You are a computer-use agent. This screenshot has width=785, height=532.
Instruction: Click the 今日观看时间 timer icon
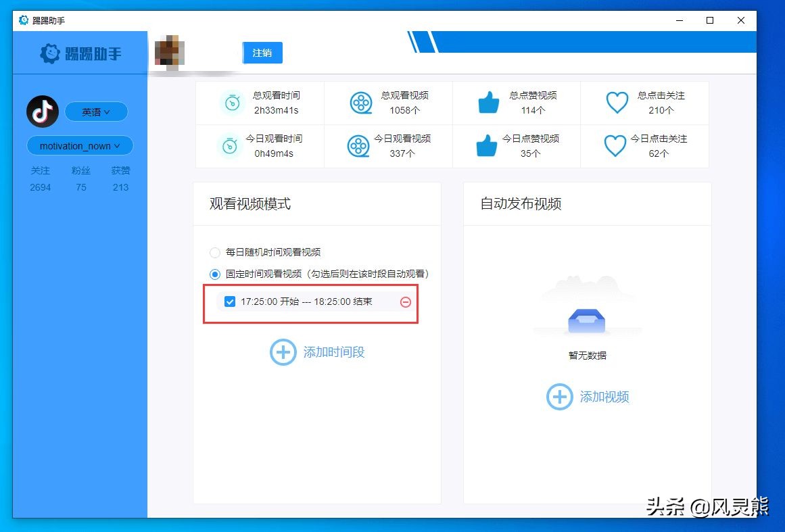(232, 146)
